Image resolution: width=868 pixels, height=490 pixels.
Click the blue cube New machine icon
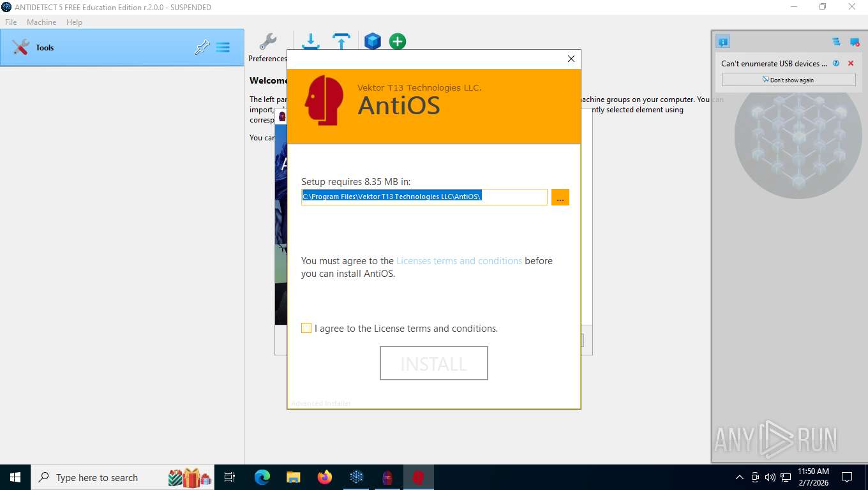(x=373, y=41)
